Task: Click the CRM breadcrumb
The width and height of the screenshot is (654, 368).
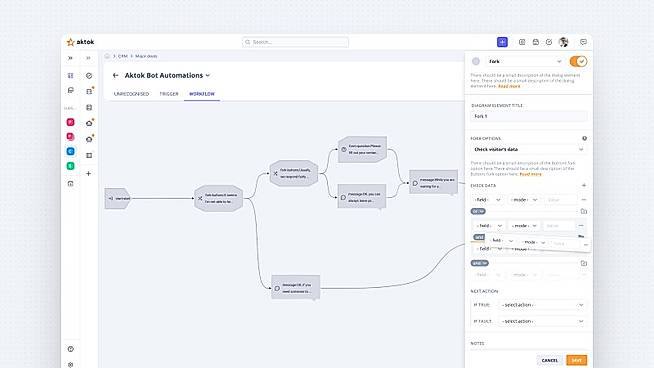Action: pos(123,56)
